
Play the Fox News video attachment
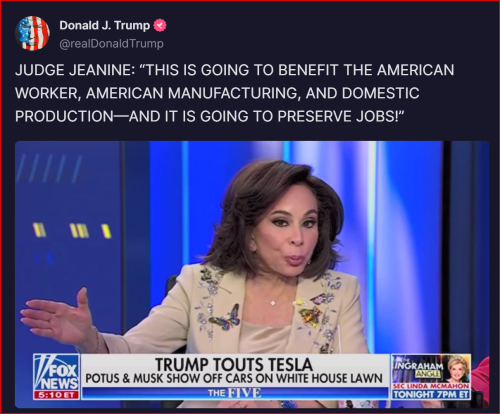[252, 274]
